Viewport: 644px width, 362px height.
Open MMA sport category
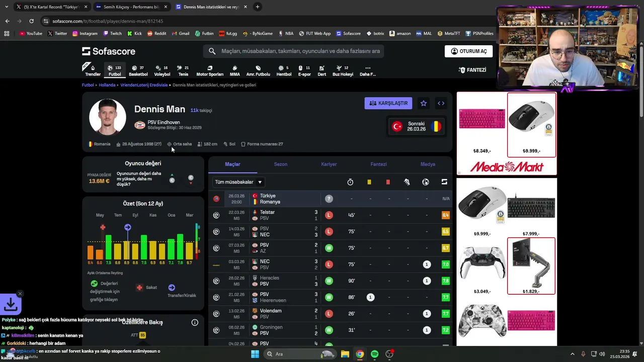(234, 70)
